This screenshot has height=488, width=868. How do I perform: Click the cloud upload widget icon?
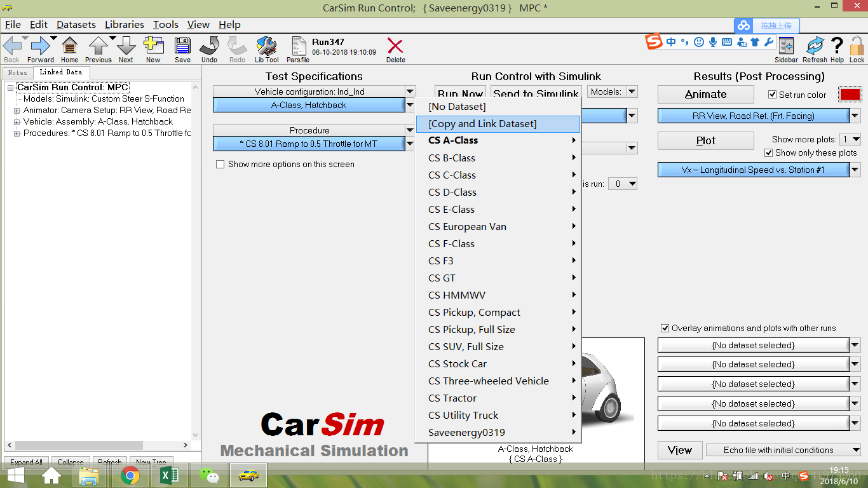743,26
